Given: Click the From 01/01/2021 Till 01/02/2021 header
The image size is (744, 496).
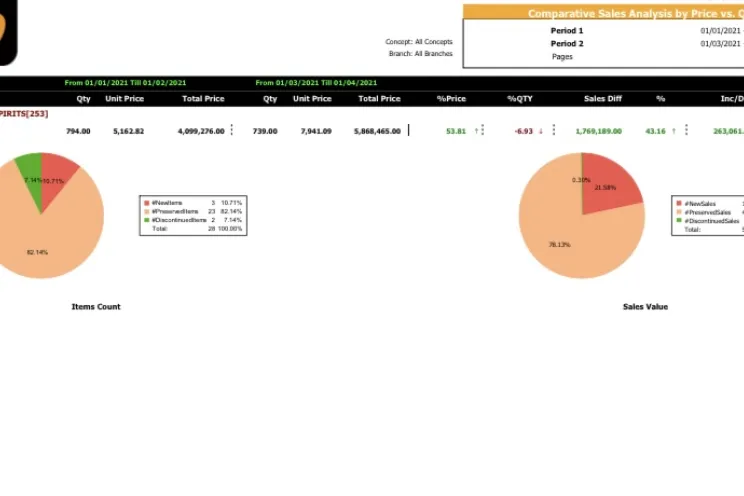Looking at the screenshot, I should (125, 83).
